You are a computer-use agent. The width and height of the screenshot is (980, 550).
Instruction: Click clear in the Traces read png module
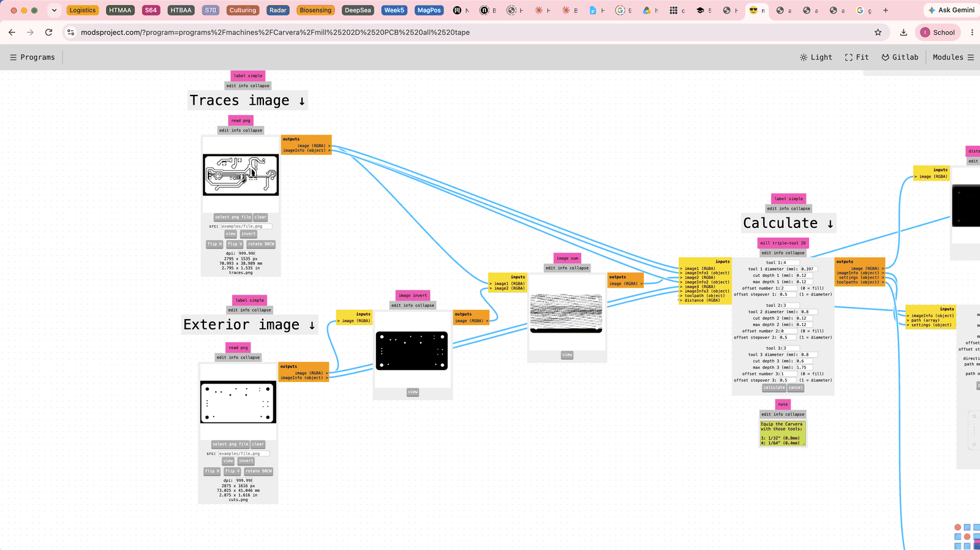260,217
